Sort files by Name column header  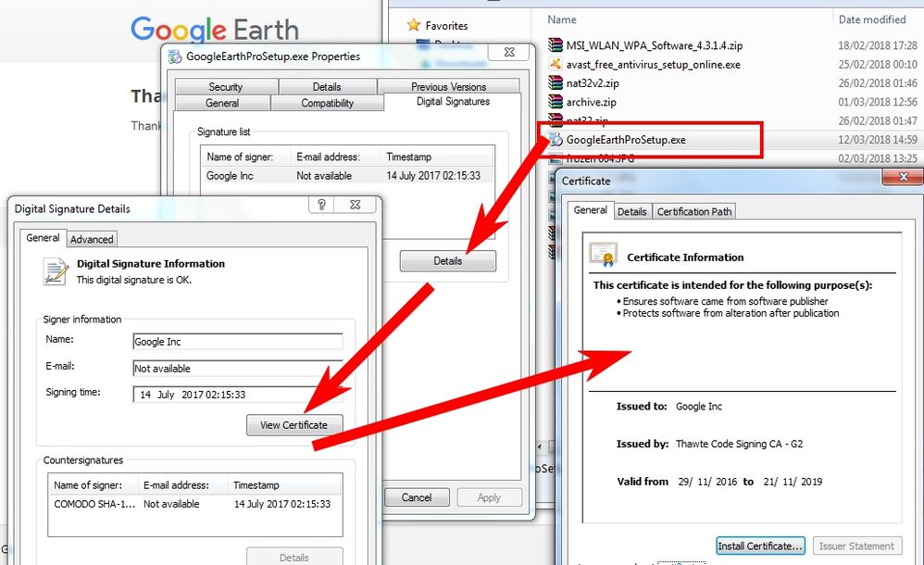coord(562,19)
